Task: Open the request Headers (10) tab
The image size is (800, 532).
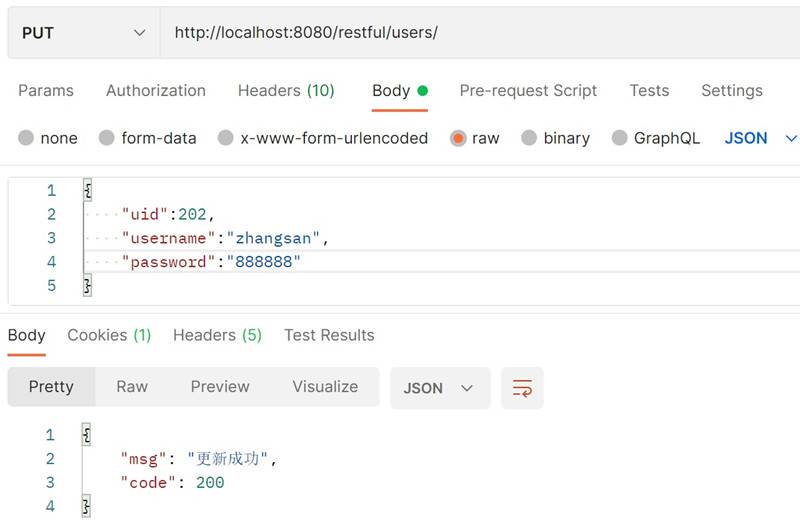Action: pos(286,90)
